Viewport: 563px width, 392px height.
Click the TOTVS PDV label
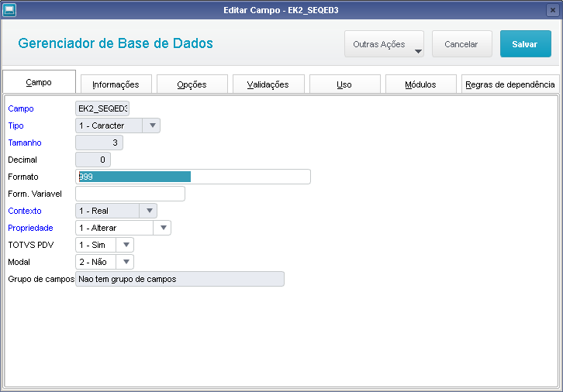[31, 245]
